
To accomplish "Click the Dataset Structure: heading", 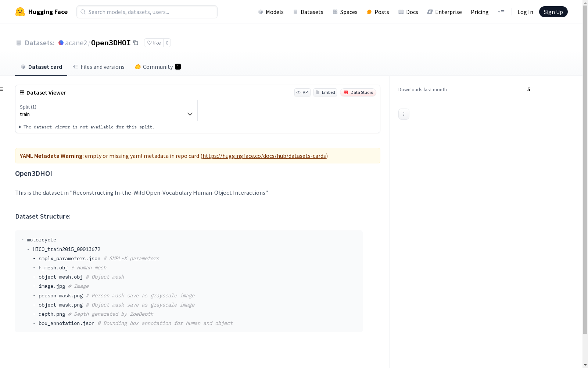I will point(43,216).
